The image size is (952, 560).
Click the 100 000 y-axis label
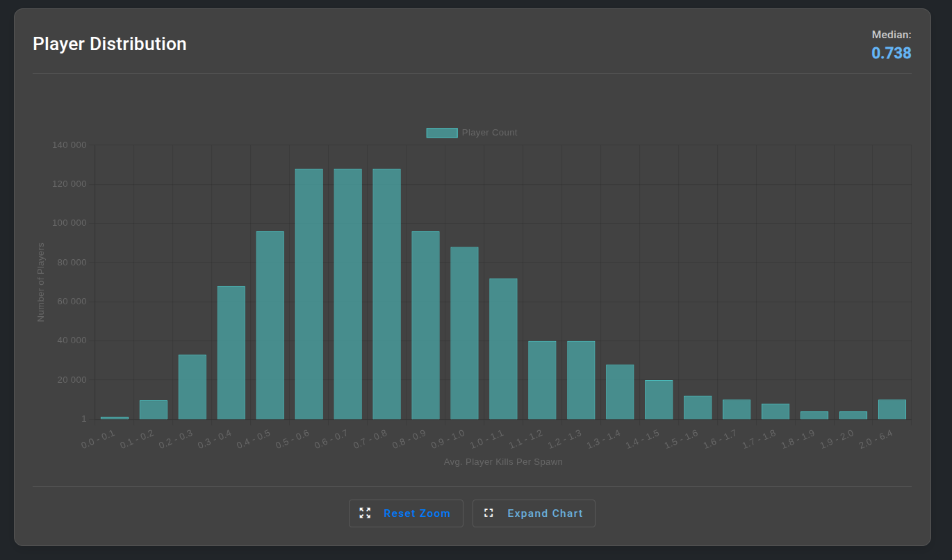69,223
